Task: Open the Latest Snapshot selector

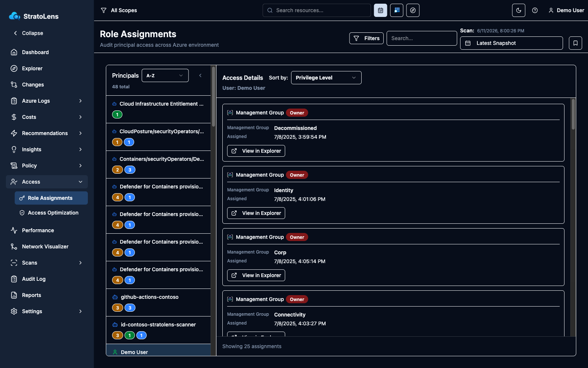Action: [511, 43]
